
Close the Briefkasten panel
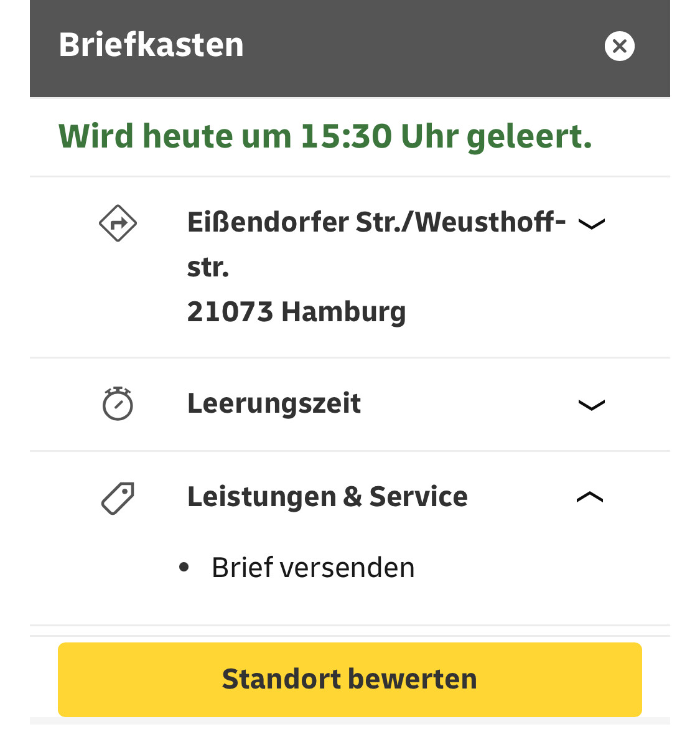[x=619, y=46]
